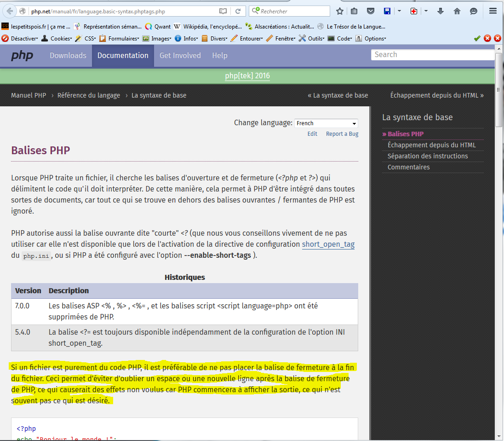Screen dimensions: 504x441
Task: Go to the Firefox home page icon
Action: (x=457, y=11)
